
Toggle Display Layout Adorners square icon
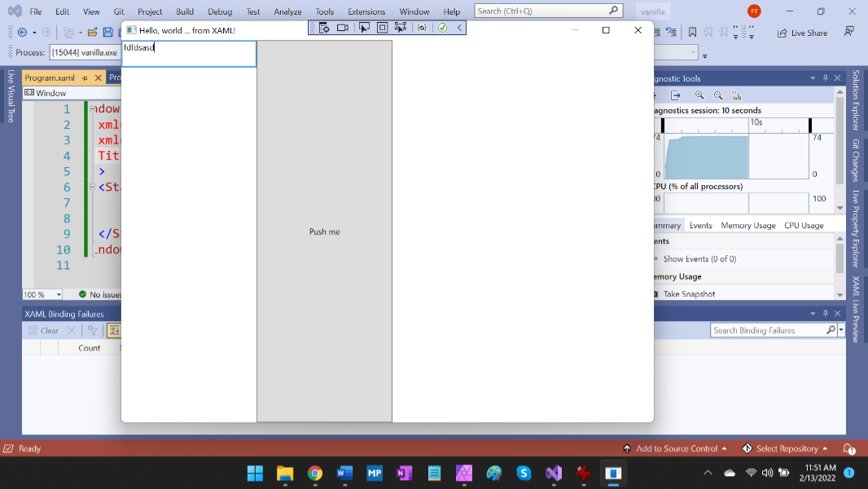click(x=382, y=28)
